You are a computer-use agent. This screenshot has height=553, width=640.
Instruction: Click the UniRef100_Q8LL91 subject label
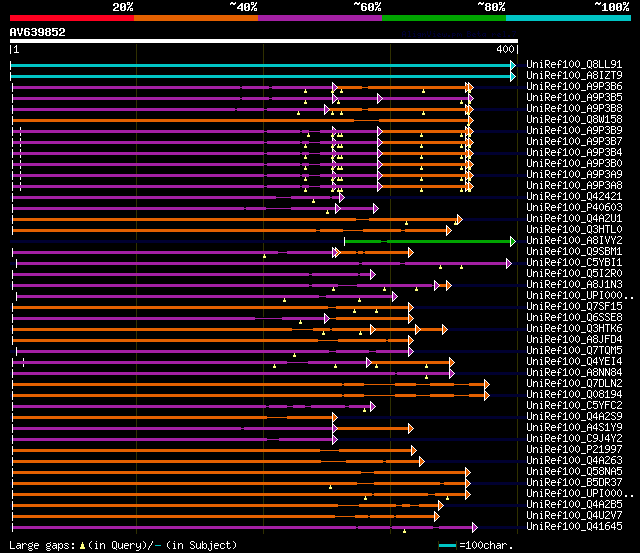pos(574,64)
